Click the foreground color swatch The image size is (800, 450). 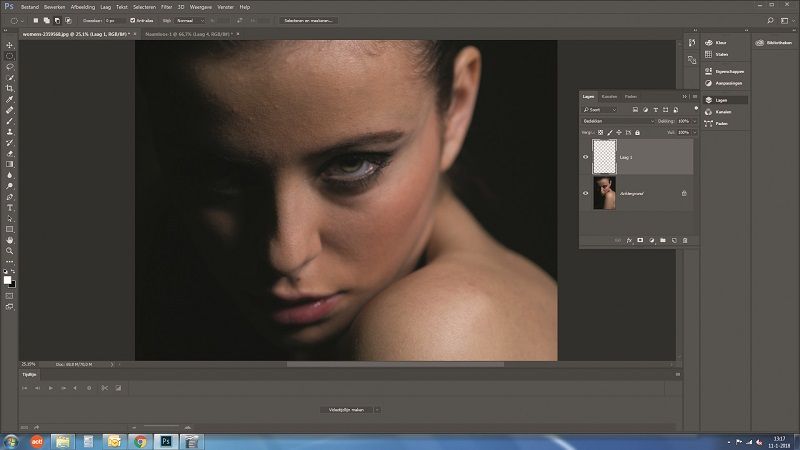(8, 279)
